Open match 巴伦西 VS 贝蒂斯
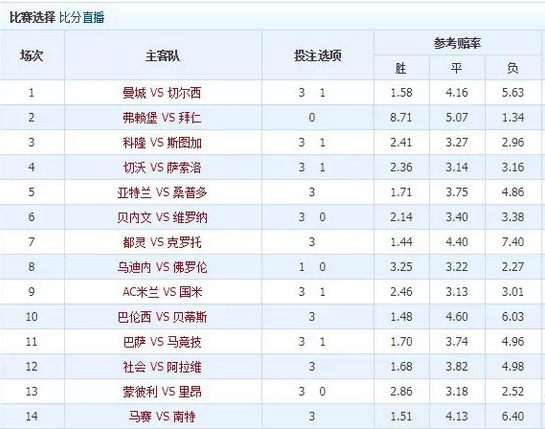Viewport: 545px width, 429px height. [162, 317]
